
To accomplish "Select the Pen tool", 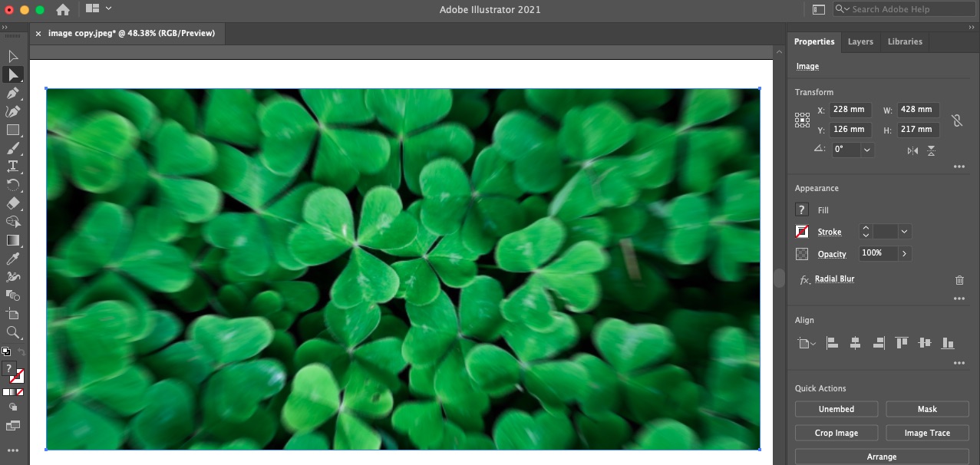I will point(13,94).
